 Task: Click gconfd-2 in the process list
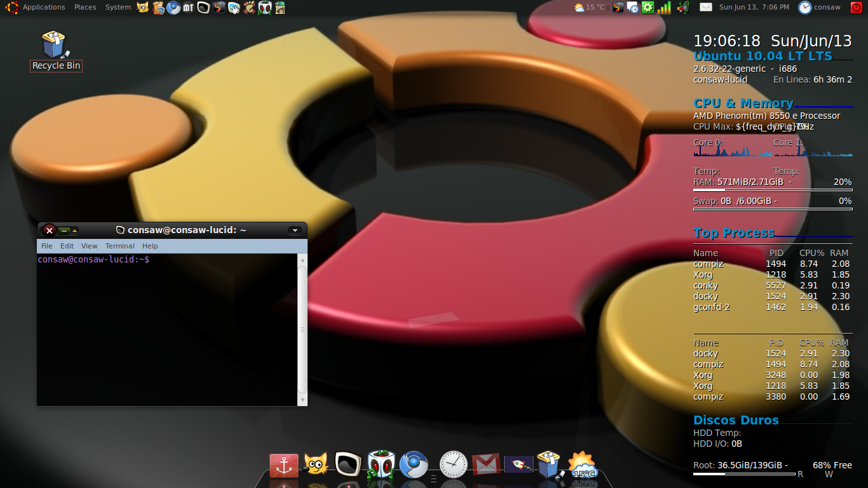click(712, 307)
